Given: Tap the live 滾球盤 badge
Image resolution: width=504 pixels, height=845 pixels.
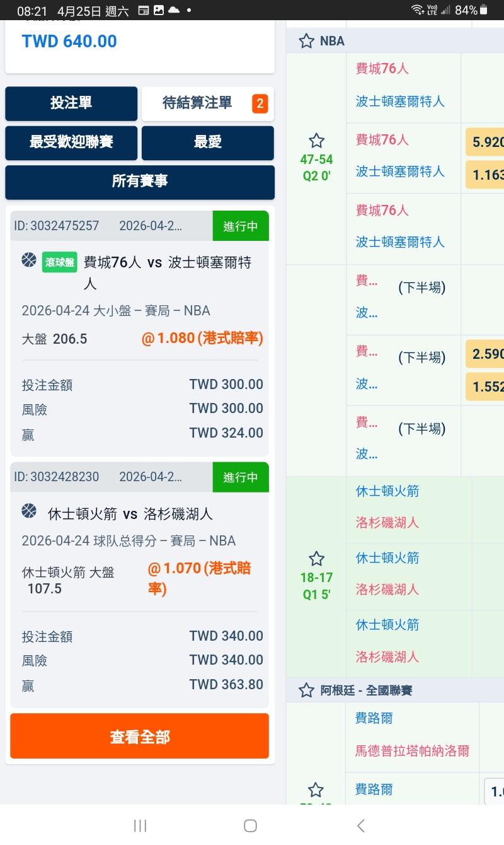Looking at the screenshot, I should [60, 262].
